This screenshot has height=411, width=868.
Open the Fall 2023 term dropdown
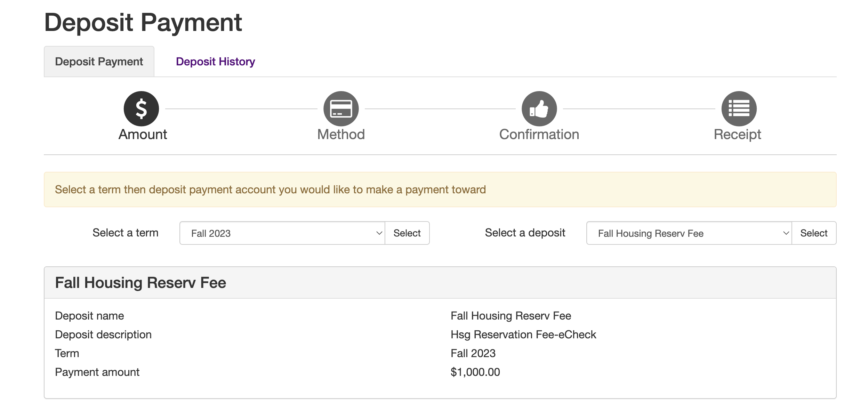[x=282, y=233]
